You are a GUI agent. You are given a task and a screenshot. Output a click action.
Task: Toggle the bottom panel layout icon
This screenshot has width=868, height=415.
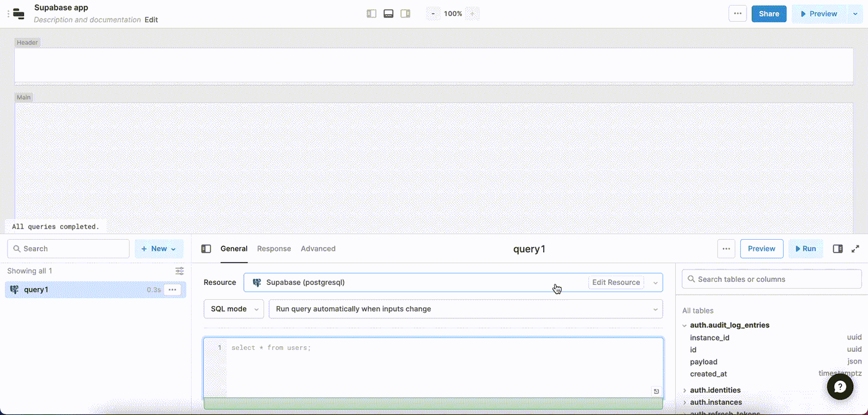pos(389,14)
